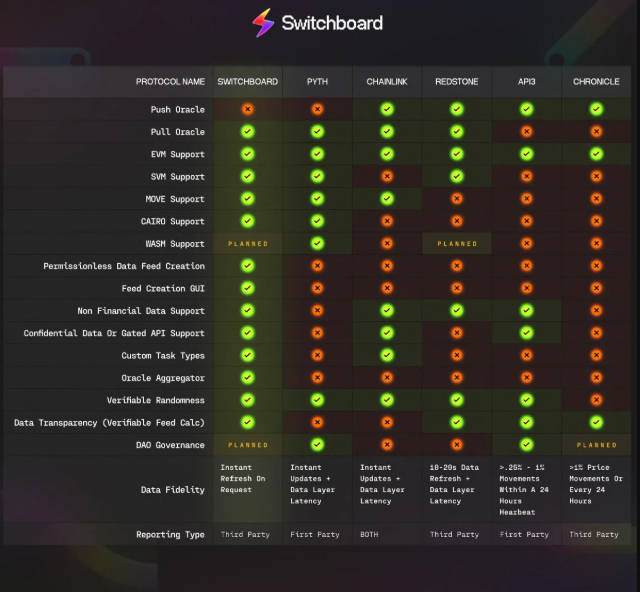Screen dimensions: 640x592
Task: Click the green check for Chainlink Confidential Data support
Action: click(x=387, y=333)
